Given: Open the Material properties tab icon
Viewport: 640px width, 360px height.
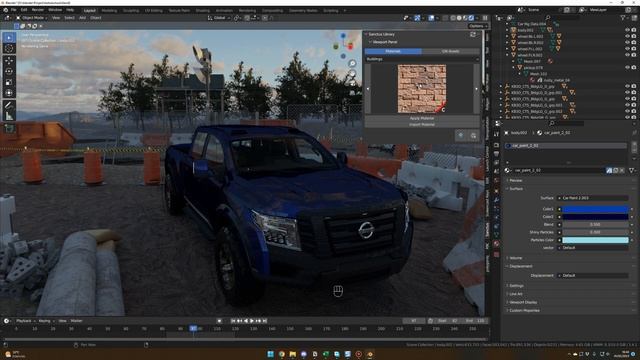Looking at the screenshot, I should click(x=496, y=244).
